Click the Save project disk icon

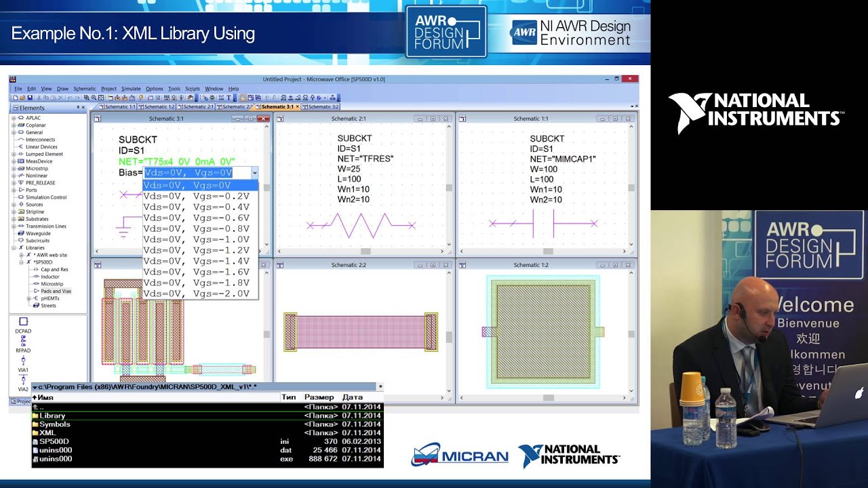[x=30, y=98]
